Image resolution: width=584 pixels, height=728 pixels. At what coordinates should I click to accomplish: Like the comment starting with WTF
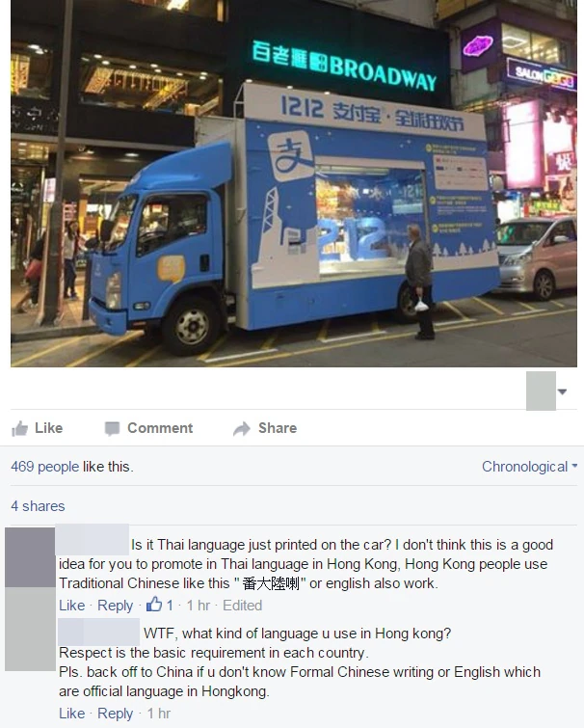pos(72,714)
